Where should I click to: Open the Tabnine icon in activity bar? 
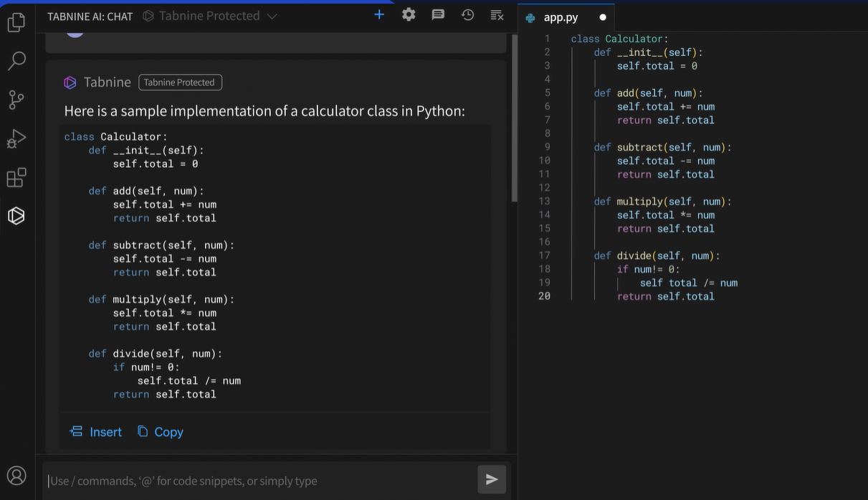(x=16, y=215)
